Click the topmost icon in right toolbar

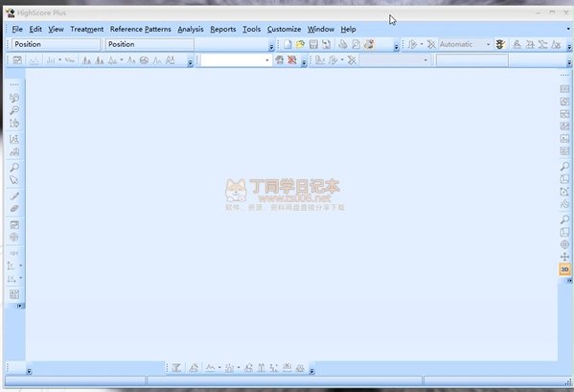pyautogui.click(x=564, y=89)
